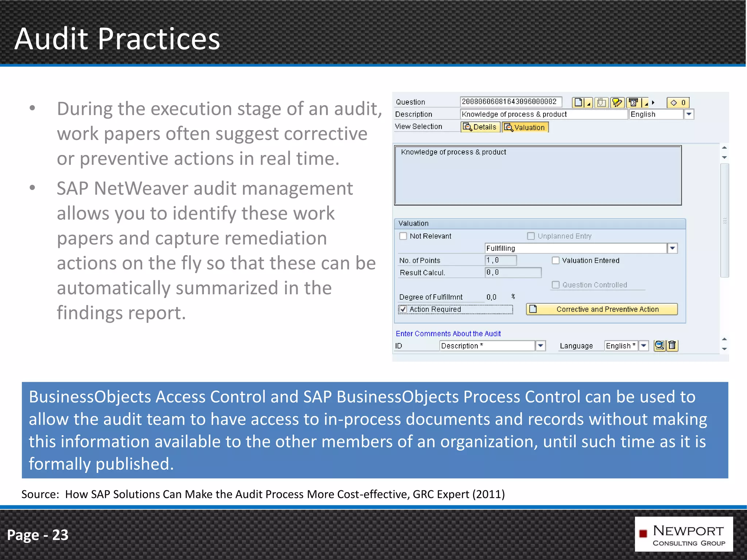
Task: Switch to the Valuation view
Action: pos(525,127)
